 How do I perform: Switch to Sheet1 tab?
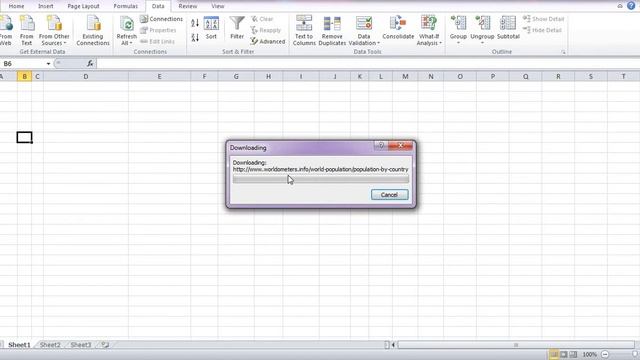[x=19, y=345]
